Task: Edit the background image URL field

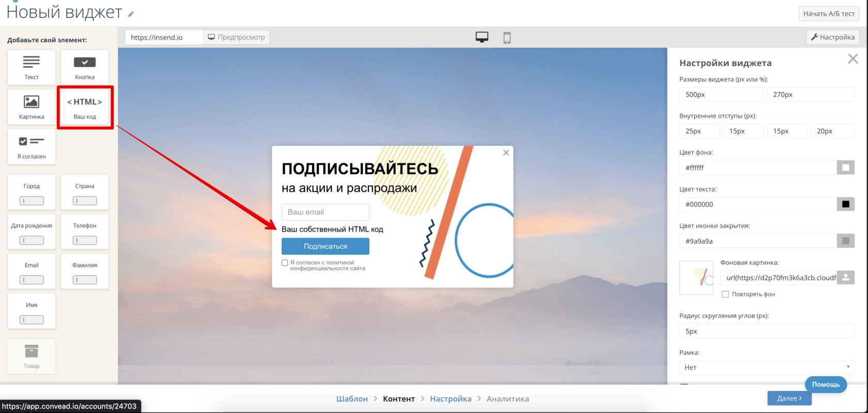Action: click(779, 278)
